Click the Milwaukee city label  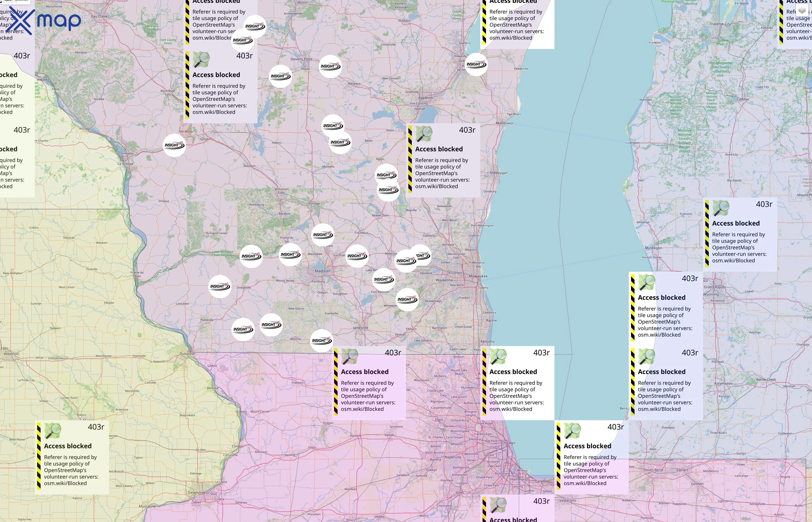(x=478, y=276)
